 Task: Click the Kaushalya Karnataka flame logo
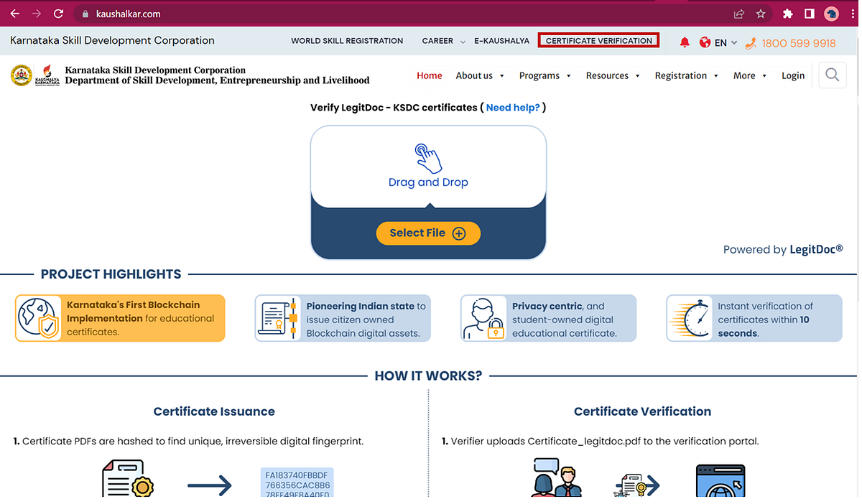pyautogui.click(x=46, y=75)
